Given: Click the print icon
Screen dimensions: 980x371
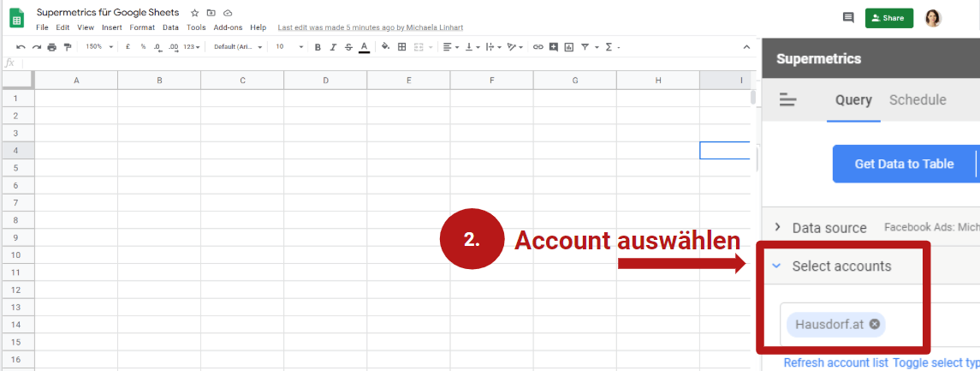Looking at the screenshot, I should pos(52,47).
